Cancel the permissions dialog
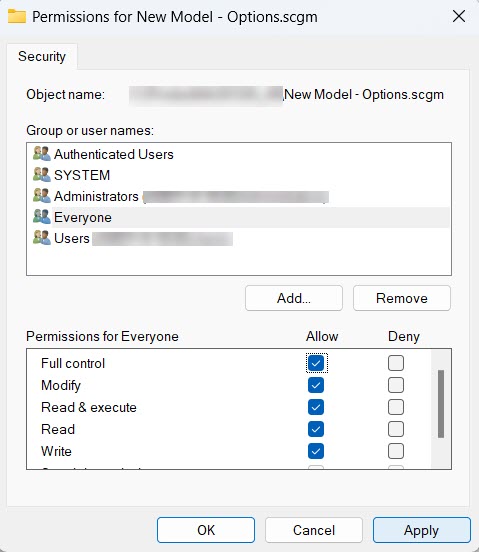The width and height of the screenshot is (479, 552). coord(314,530)
